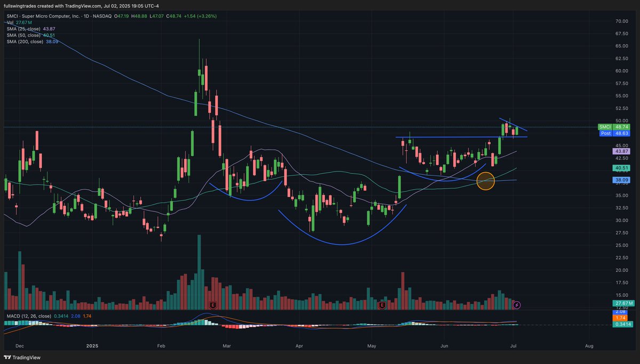Click the 2025 label on the time axis
Viewport: 640px width, 364px height.
92,345
